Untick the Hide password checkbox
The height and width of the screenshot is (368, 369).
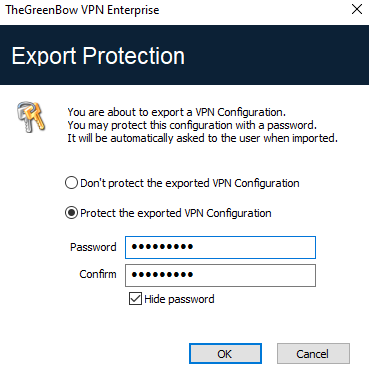[135, 299]
